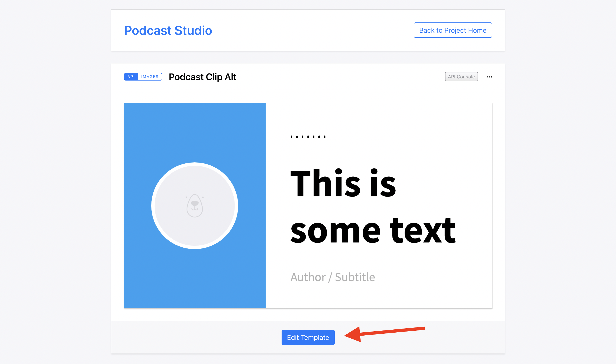This screenshot has height=364, width=616.
Task: Click the blue API badge
Action: [131, 77]
